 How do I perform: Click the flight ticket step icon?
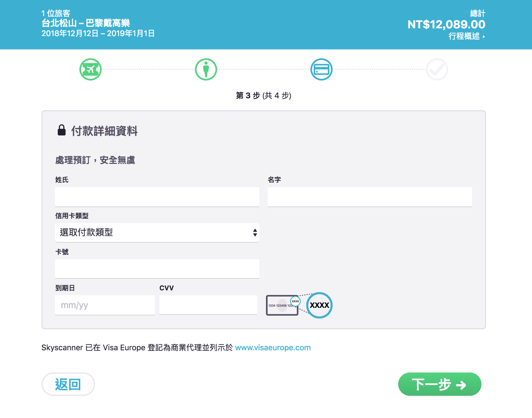91,69
